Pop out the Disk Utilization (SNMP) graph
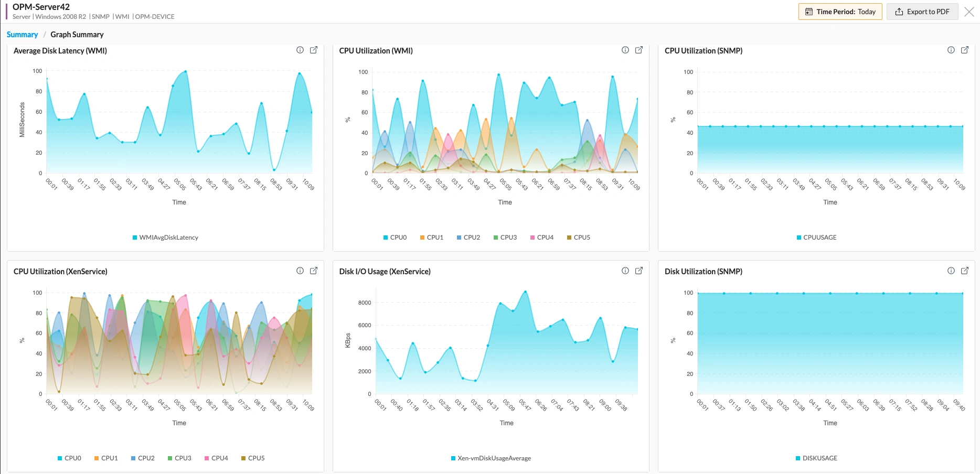This screenshot has width=980, height=474. point(965,271)
